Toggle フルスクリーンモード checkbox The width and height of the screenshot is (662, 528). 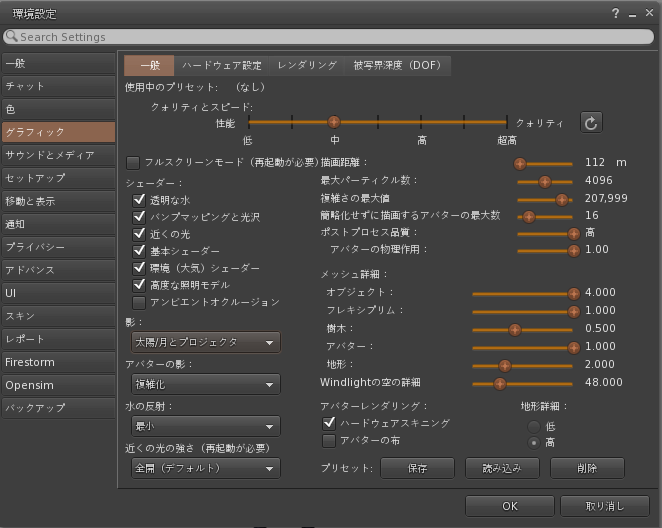click(x=133, y=162)
